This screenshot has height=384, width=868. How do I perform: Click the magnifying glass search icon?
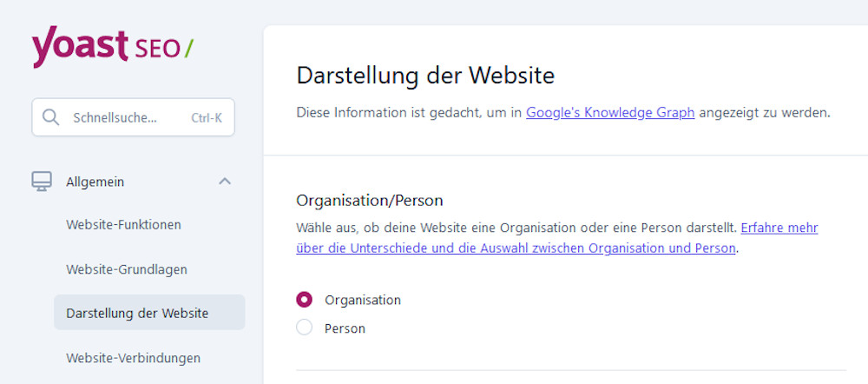[51, 117]
